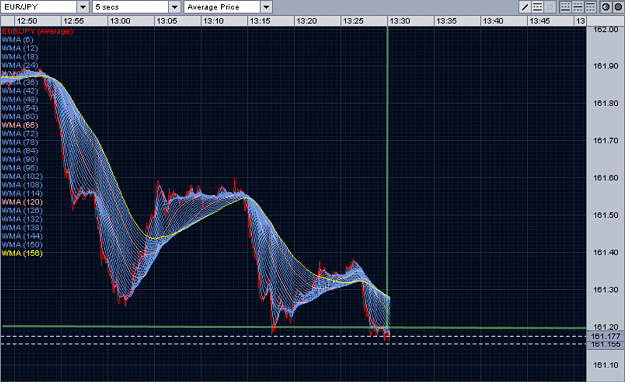Click the WMA (102) legend entry

22,176
